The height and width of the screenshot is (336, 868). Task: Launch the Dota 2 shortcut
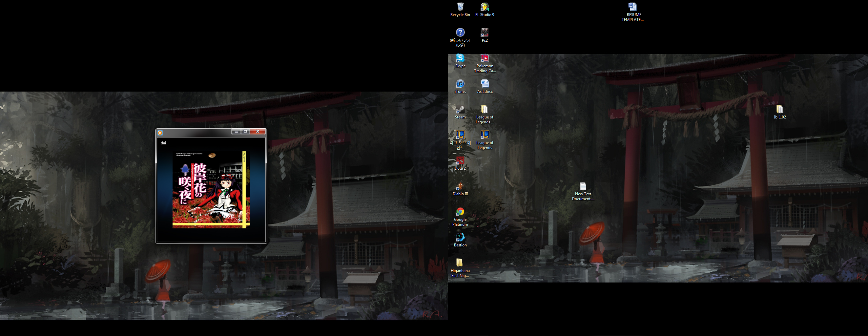coord(460,163)
